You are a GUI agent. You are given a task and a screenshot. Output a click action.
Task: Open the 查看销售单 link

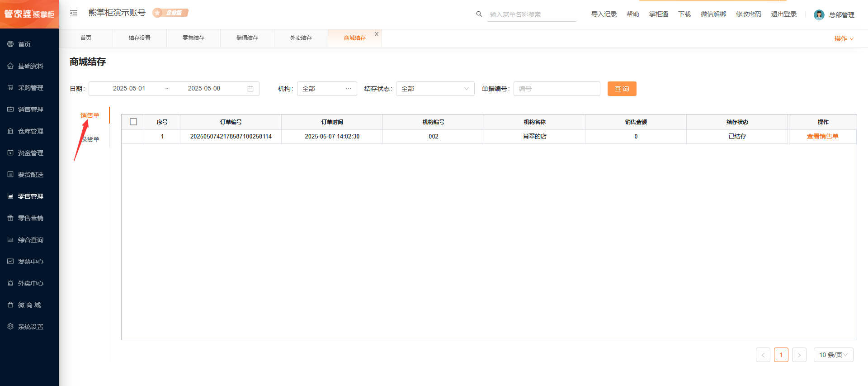(822, 136)
